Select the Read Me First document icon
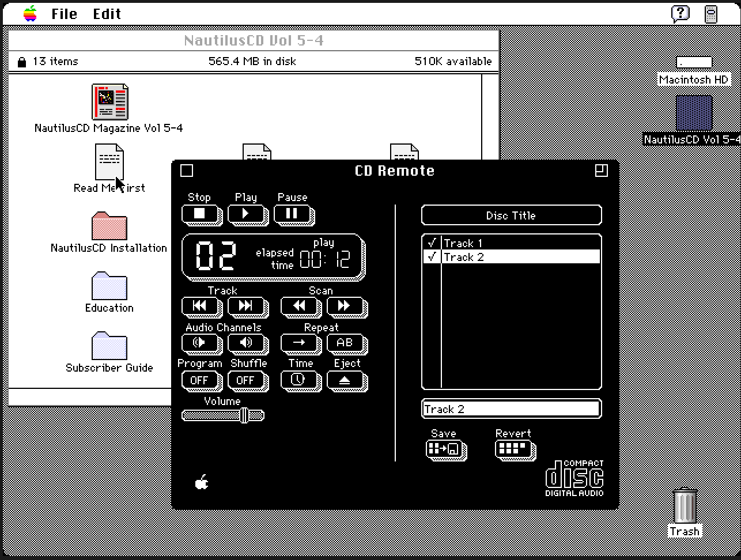Image resolution: width=741 pixels, height=560 pixels. [x=109, y=162]
